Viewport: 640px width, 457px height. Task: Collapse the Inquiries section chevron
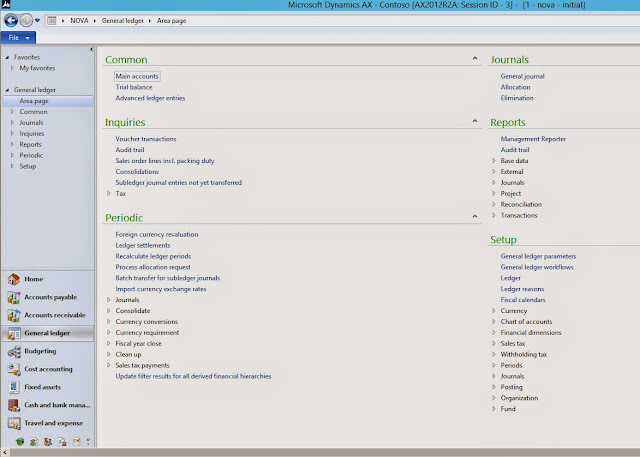(475, 121)
